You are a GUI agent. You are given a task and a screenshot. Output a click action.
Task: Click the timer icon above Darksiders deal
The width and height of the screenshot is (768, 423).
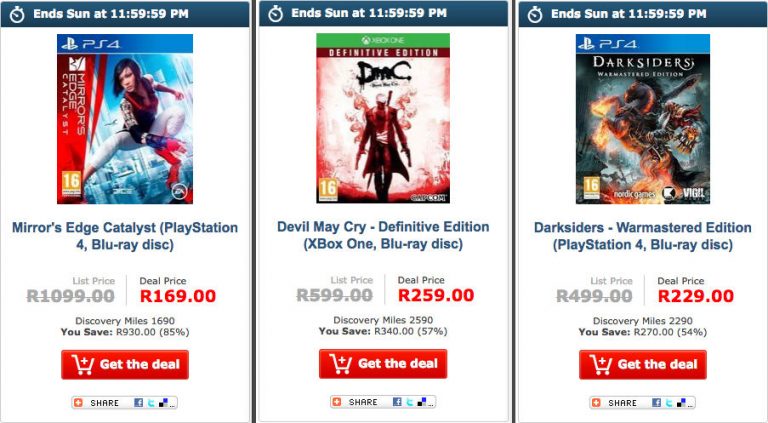[x=535, y=14]
